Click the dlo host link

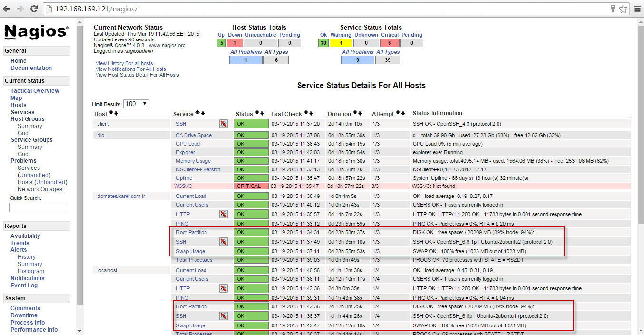point(101,135)
